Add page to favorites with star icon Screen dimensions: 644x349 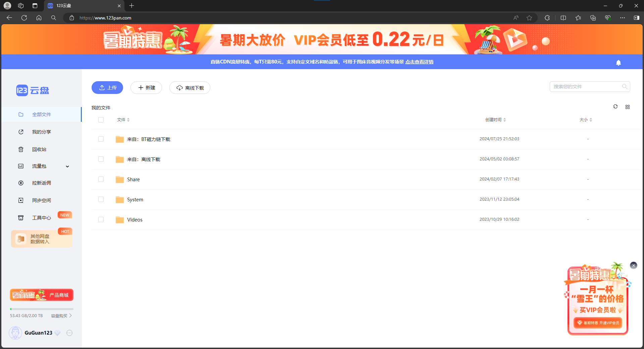529,18
